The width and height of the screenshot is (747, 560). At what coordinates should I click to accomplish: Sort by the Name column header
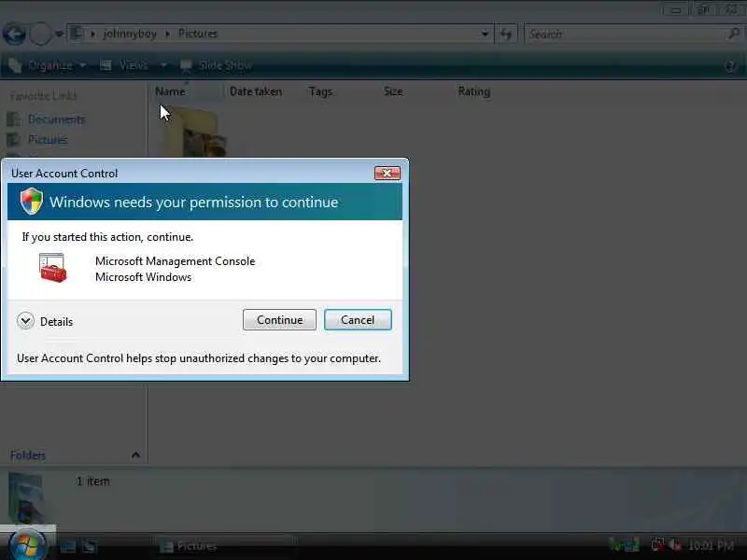tap(170, 91)
